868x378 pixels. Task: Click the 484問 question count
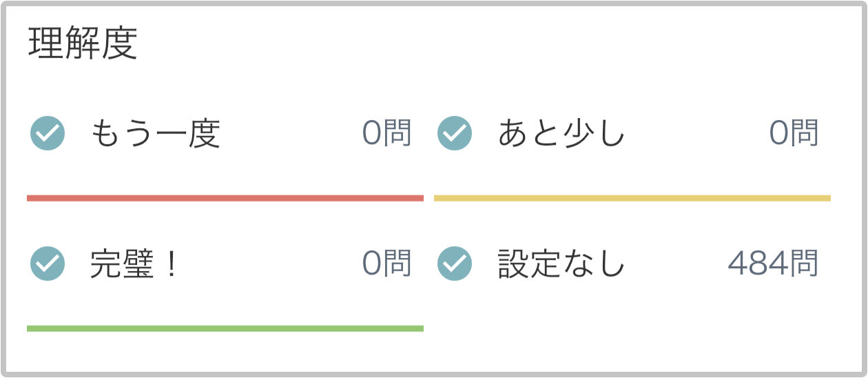773,263
